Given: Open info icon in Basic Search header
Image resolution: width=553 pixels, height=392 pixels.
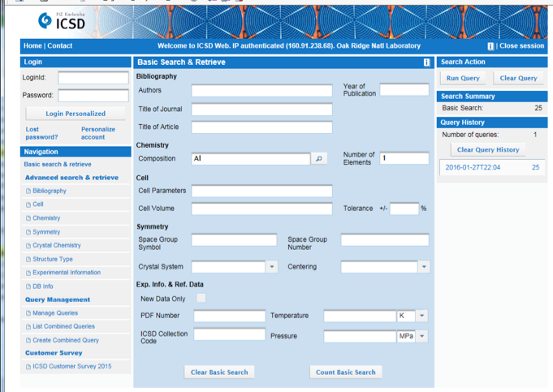Looking at the screenshot, I should [x=426, y=62].
